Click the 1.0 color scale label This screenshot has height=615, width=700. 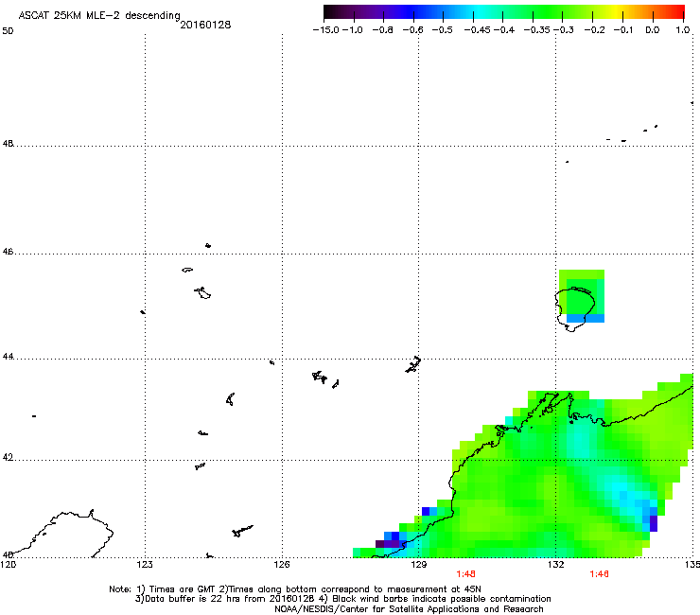[683, 30]
